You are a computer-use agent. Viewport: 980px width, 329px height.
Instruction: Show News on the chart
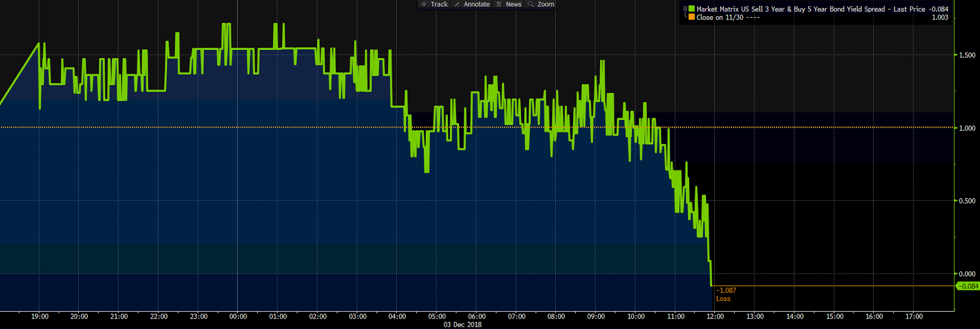(x=509, y=4)
